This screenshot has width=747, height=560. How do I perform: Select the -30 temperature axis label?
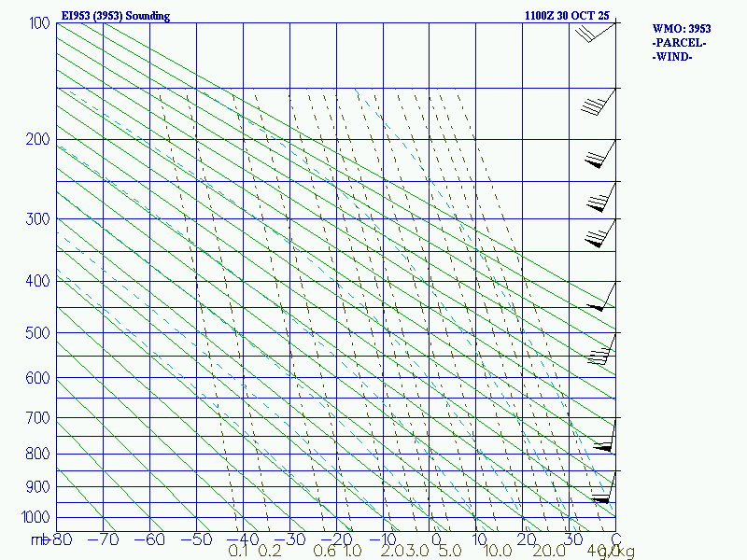tap(290, 539)
